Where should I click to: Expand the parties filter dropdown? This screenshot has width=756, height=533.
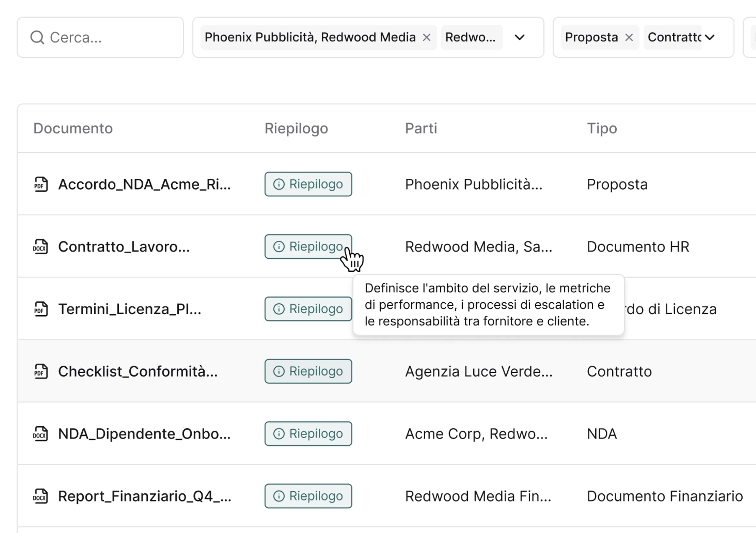coord(519,38)
